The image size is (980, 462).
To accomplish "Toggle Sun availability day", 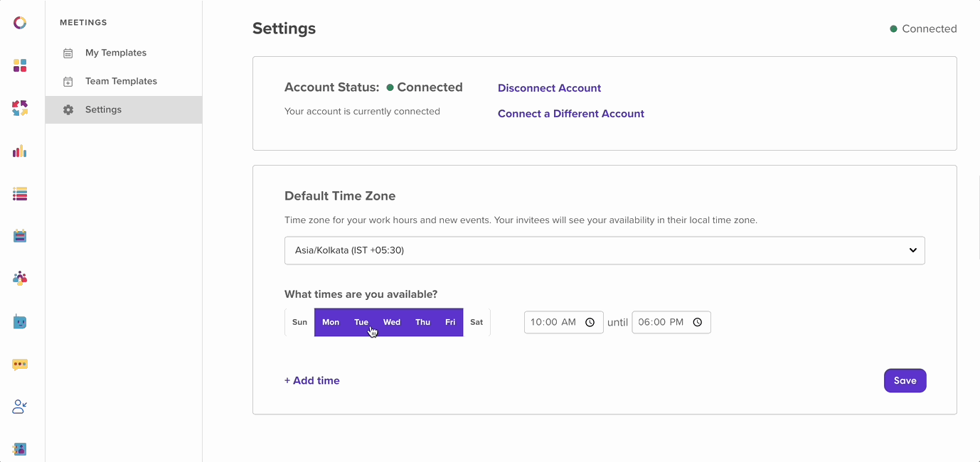I will [300, 323].
